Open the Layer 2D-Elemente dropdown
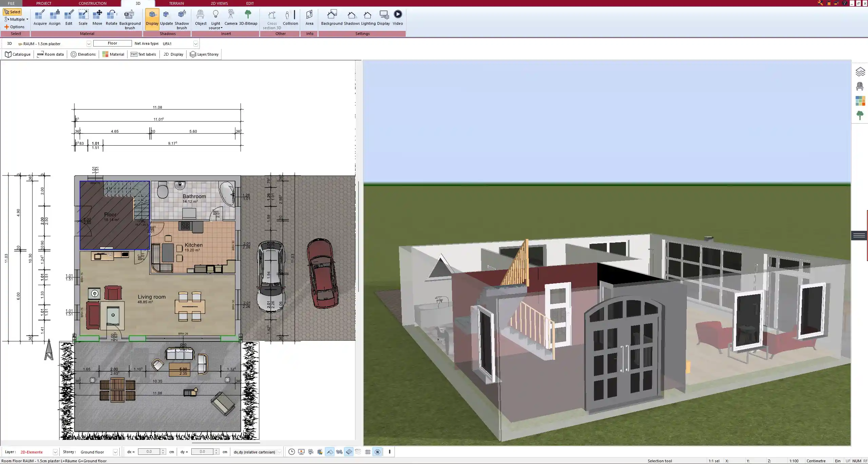 click(x=55, y=452)
